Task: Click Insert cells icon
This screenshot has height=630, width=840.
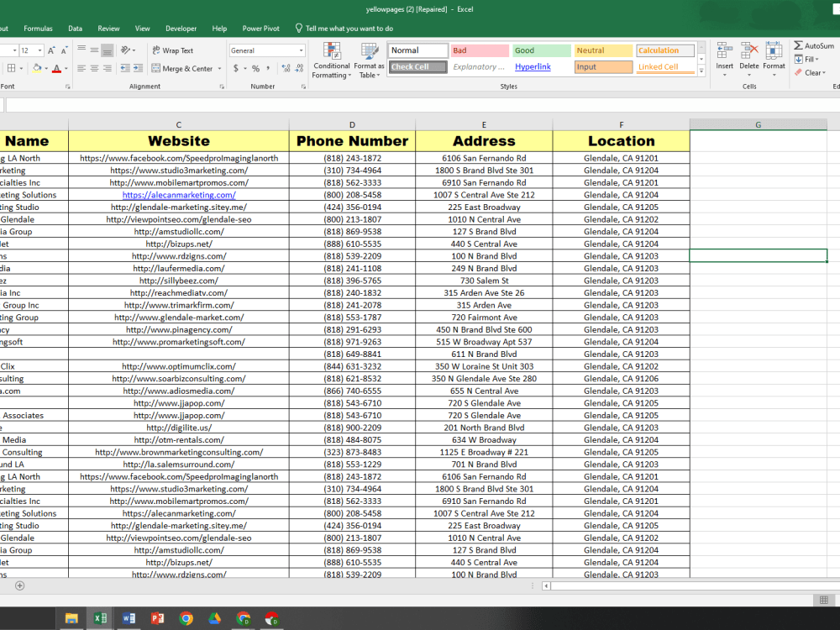Action: pos(724,51)
